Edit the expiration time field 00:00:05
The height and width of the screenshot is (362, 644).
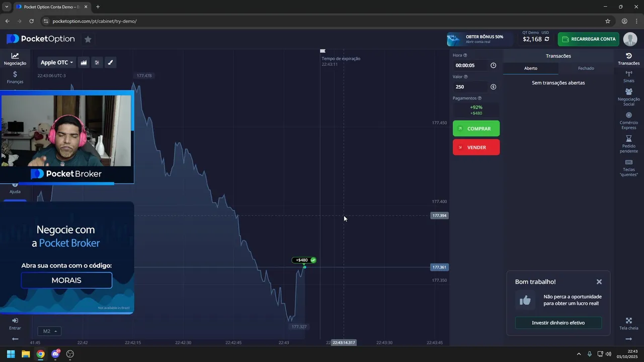pos(471,65)
